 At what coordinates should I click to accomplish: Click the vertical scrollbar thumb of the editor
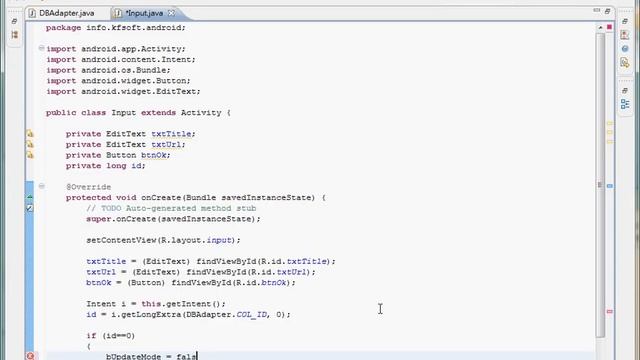600,185
